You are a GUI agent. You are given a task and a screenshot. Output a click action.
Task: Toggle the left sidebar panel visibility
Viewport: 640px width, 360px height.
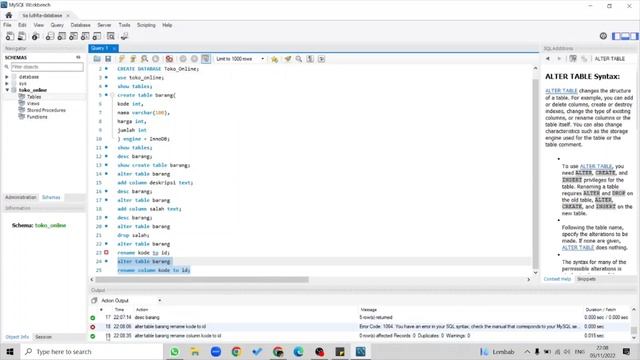click(616, 36)
